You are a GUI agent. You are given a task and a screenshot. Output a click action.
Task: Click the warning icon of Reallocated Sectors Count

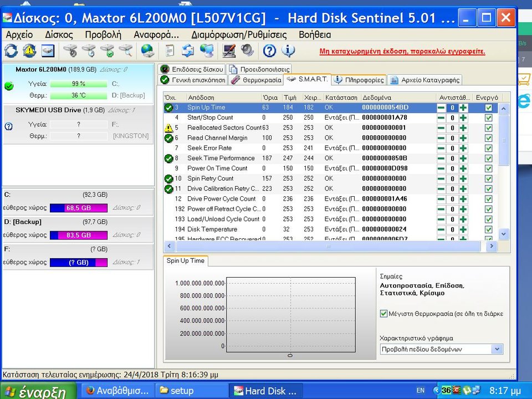[x=168, y=128]
